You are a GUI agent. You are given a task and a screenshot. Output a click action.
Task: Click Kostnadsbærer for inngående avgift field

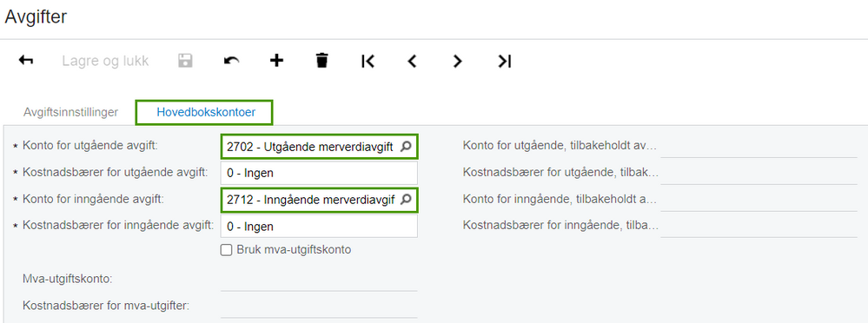pos(319,227)
